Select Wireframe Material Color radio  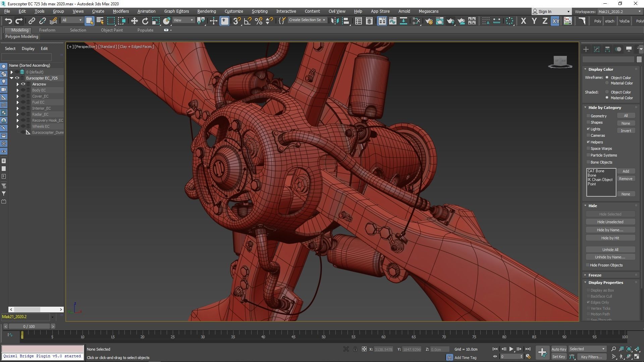607,83
